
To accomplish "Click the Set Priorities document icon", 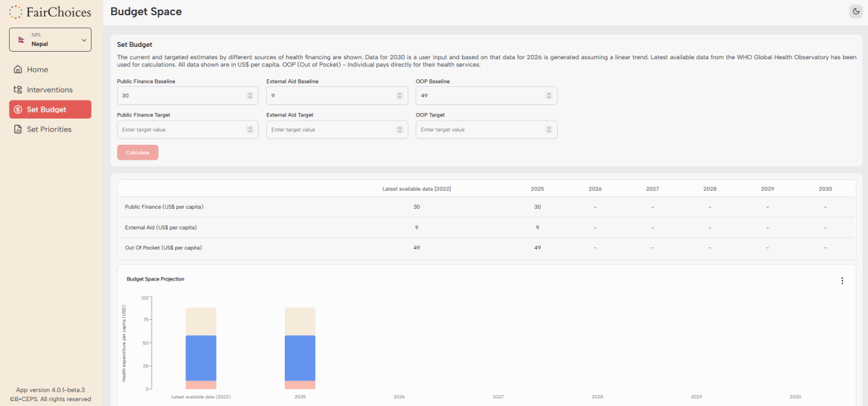I will (x=19, y=130).
